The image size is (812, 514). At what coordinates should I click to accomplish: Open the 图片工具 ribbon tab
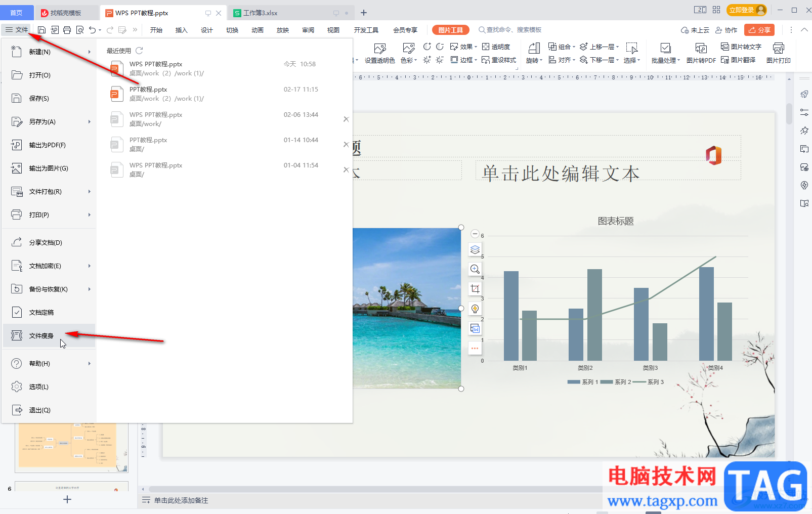(x=451, y=30)
